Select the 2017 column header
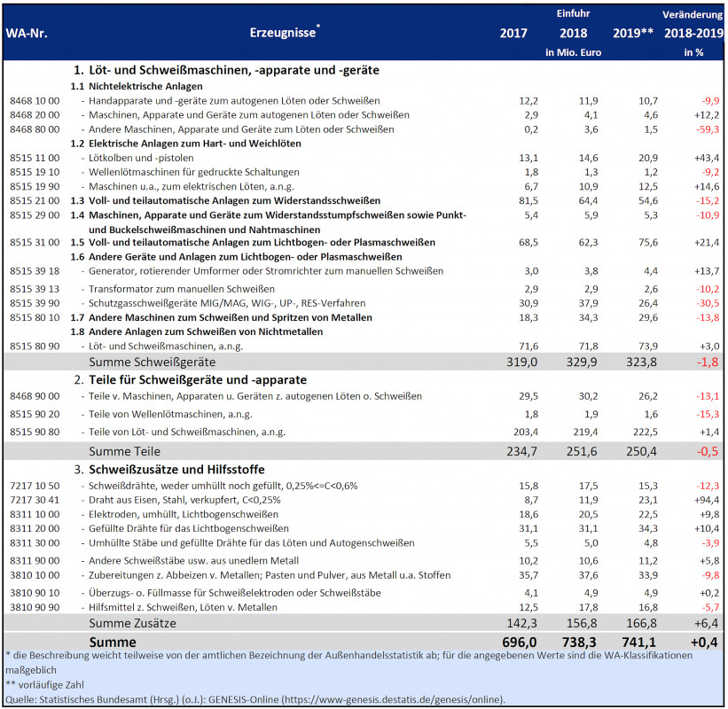 pyautogui.click(x=513, y=34)
